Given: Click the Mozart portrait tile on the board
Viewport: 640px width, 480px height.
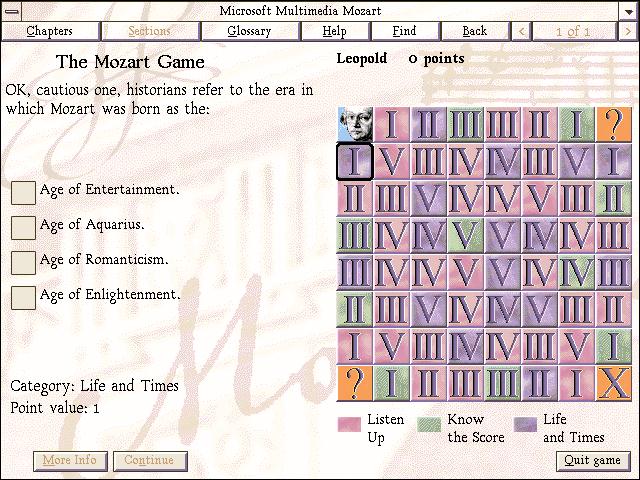Looking at the screenshot, I should (355, 124).
